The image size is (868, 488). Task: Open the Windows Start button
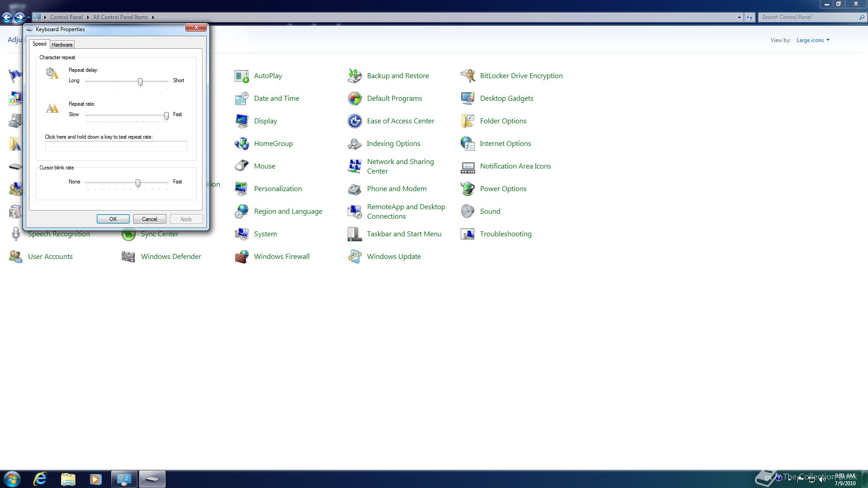12,479
